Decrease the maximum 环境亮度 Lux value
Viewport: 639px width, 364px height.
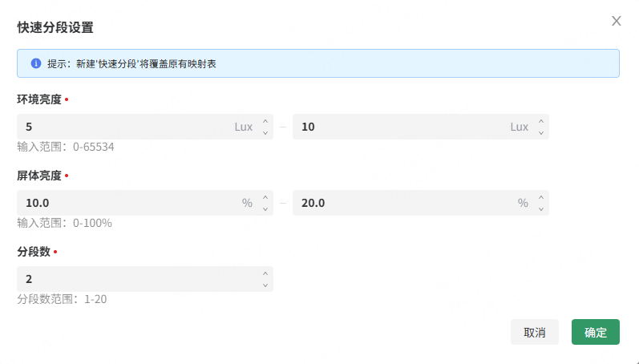point(541,132)
